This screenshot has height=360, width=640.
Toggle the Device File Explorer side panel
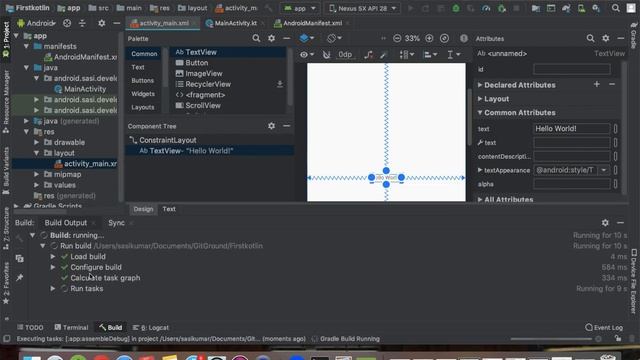(x=633, y=282)
